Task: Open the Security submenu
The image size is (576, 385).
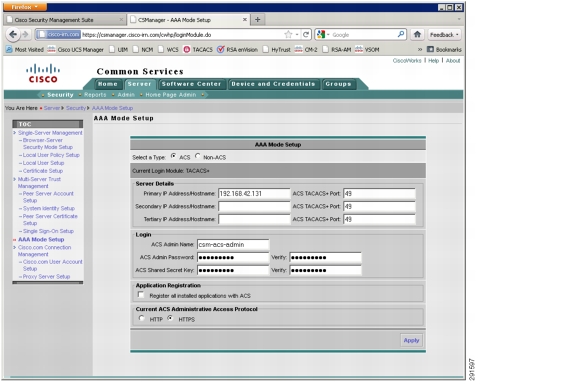Action: (60, 95)
